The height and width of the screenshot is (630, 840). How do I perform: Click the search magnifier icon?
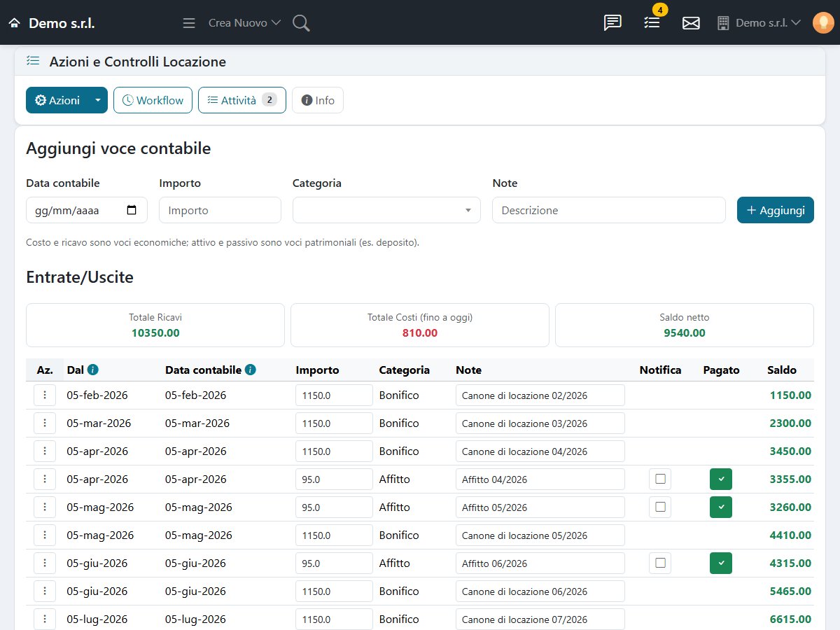point(301,23)
